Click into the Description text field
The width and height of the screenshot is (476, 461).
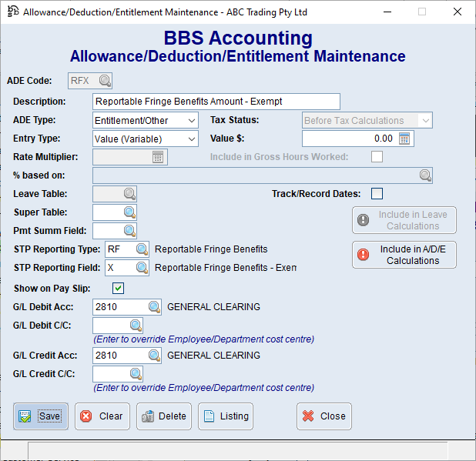(x=216, y=102)
